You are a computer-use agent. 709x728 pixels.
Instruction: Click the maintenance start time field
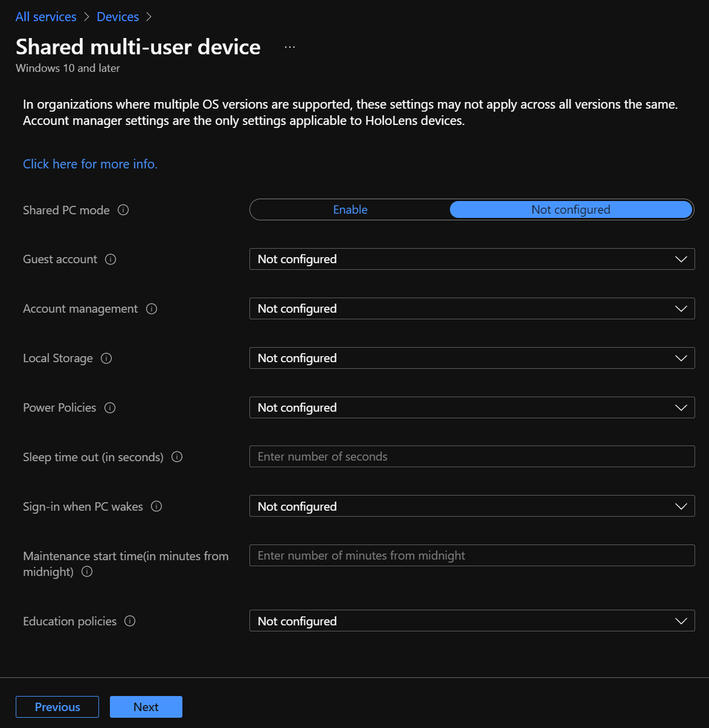click(x=472, y=555)
